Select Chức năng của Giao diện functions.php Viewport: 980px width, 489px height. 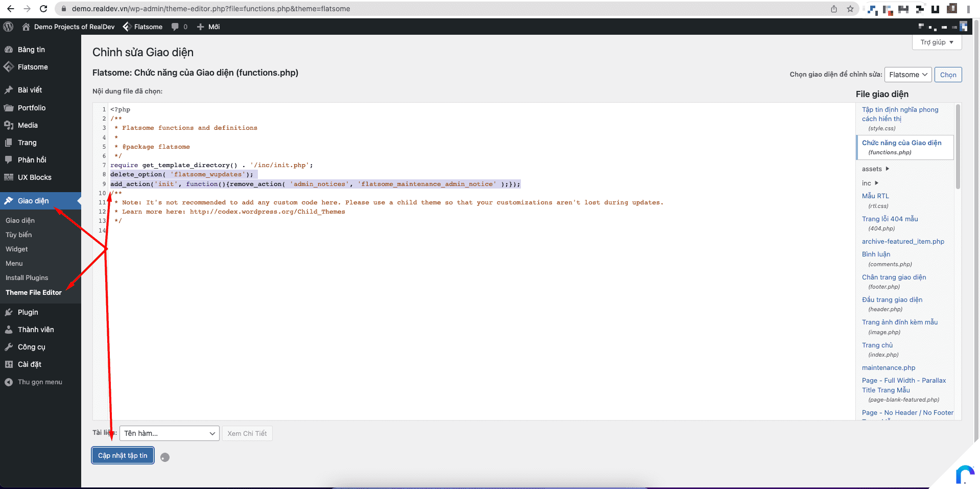[x=905, y=147]
